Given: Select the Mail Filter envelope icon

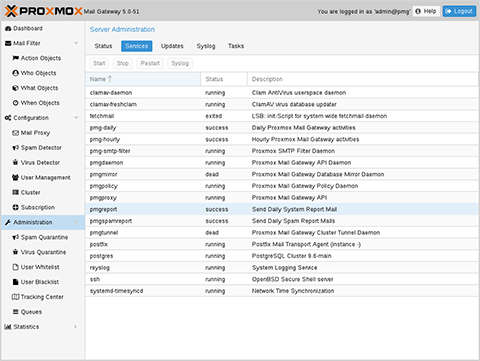Looking at the screenshot, I should tap(8, 43).
